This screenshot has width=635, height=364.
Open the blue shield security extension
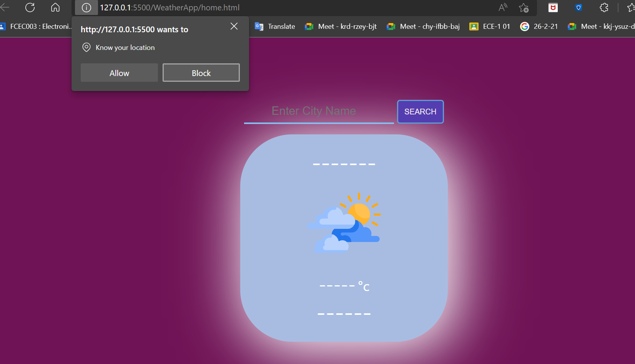(x=578, y=7)
